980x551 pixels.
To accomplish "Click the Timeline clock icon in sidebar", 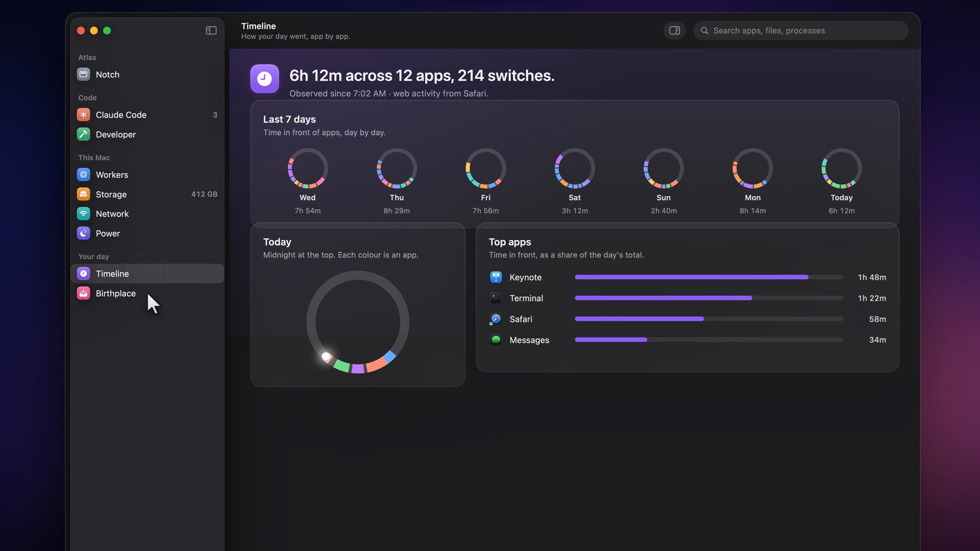I will 83,274.
